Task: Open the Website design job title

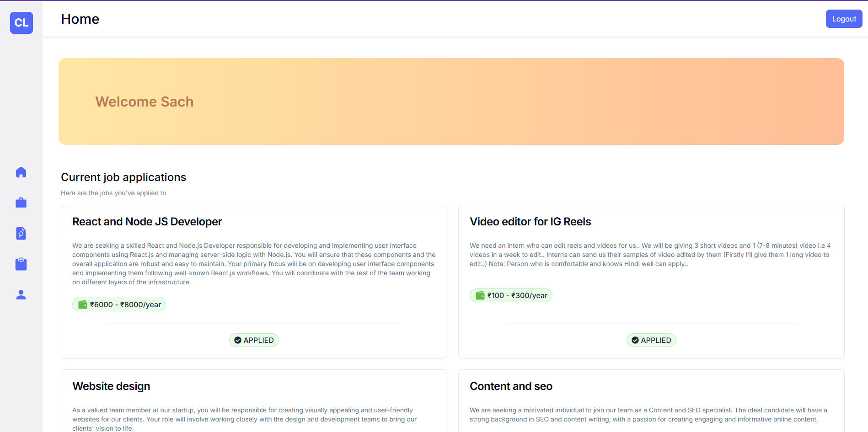Action: tap(111, 386)
